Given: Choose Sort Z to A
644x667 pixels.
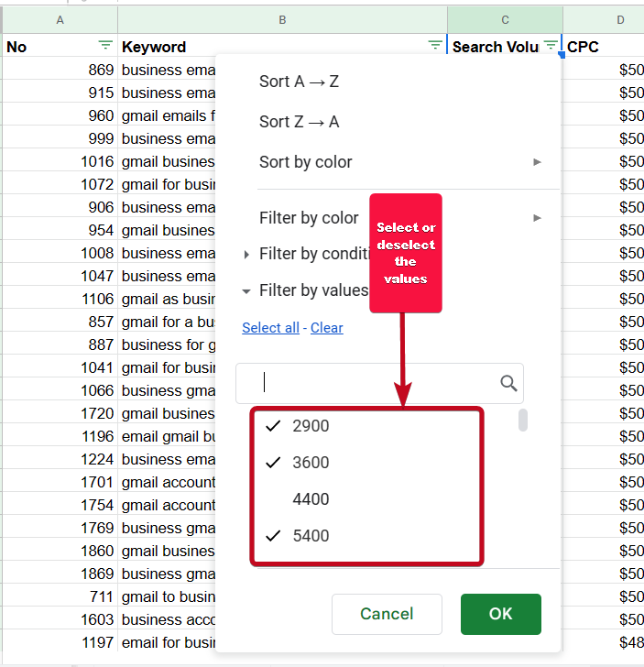Looking at the screenshot, I should click(299, 122).
